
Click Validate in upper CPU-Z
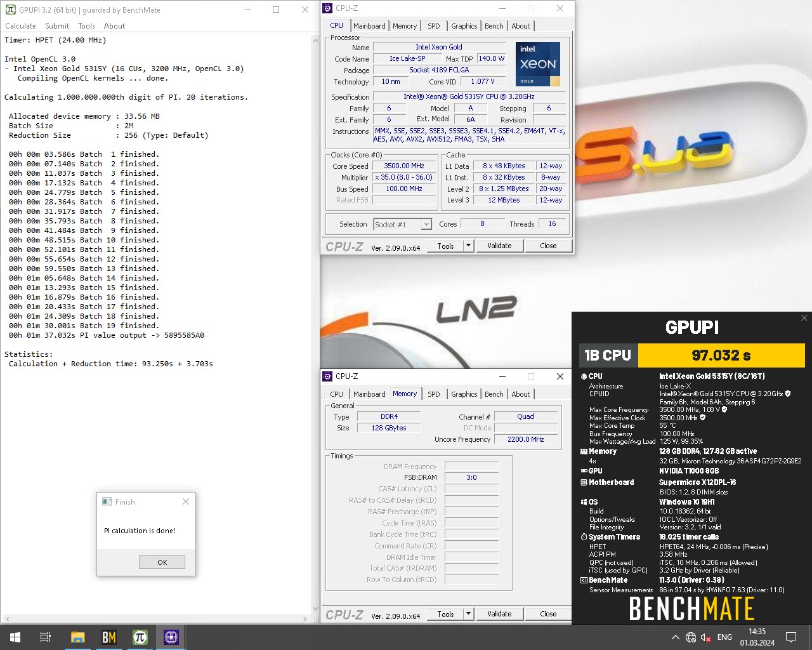click(499, 246)
